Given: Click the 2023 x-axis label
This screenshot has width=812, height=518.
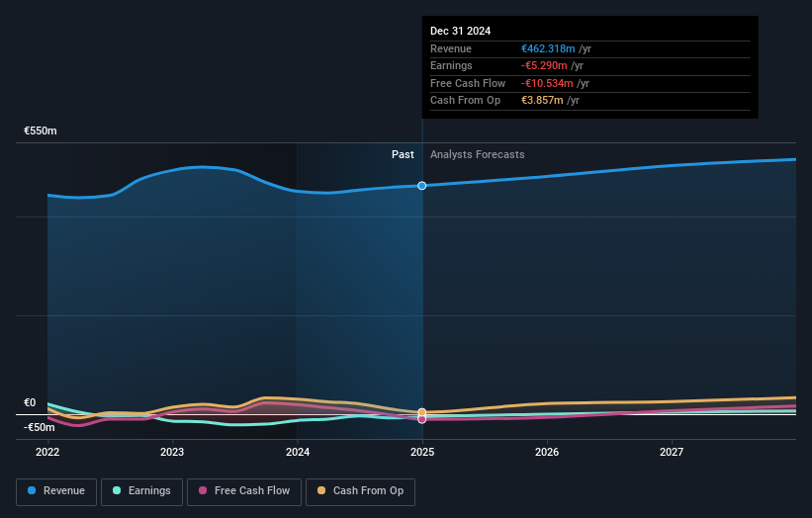Looking at the screenshot, I should click(x=172, y=452).
